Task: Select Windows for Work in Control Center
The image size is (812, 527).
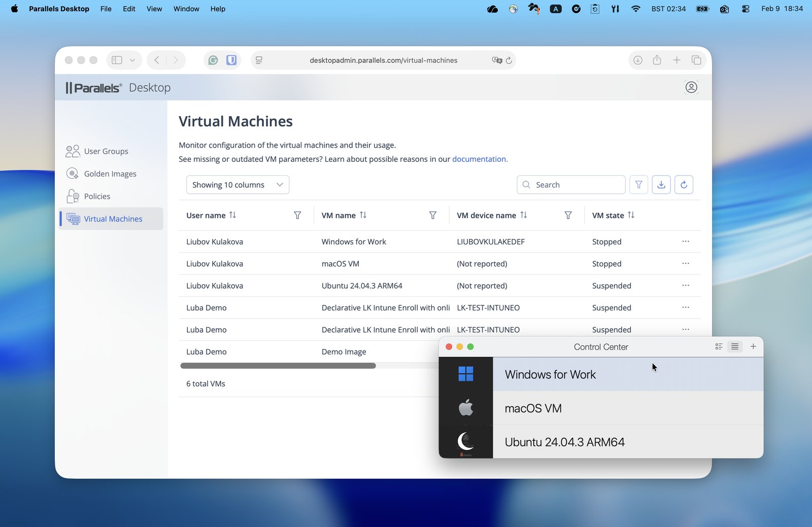Action: click(x=628, y=374)
